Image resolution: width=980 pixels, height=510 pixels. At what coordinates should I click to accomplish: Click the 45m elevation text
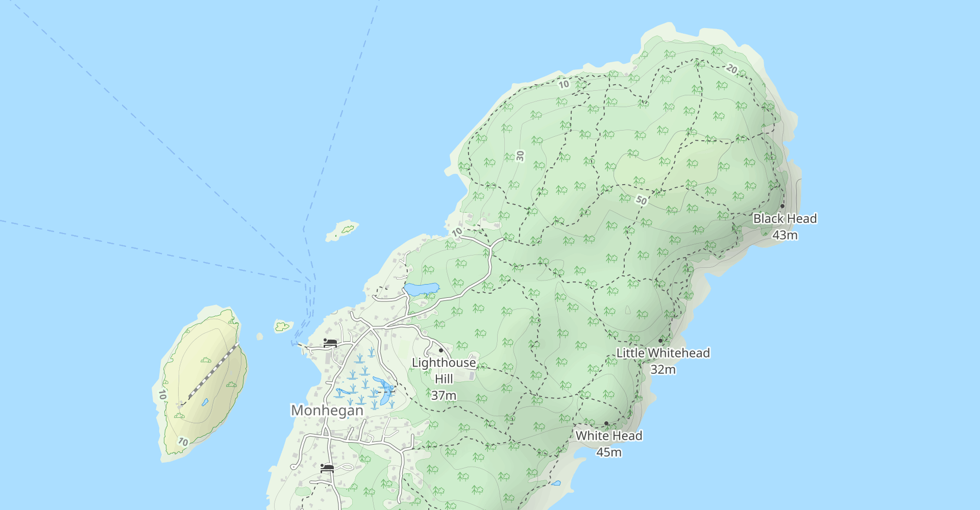(x=609, y=452)
